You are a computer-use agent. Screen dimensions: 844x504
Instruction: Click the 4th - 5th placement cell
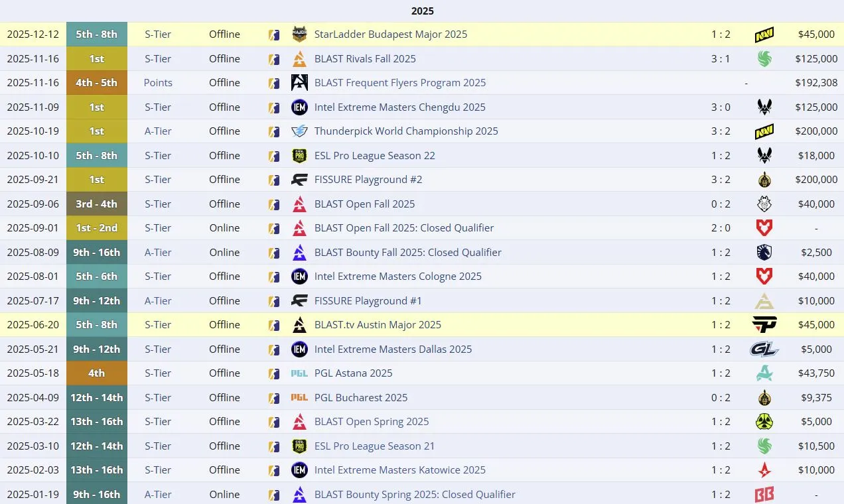click(97, 83)
